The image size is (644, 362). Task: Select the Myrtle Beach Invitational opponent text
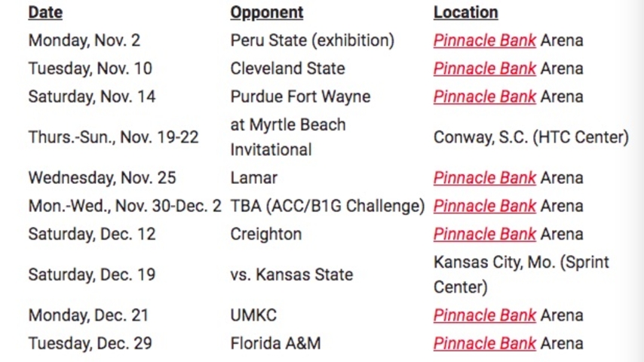pos(287,137)
